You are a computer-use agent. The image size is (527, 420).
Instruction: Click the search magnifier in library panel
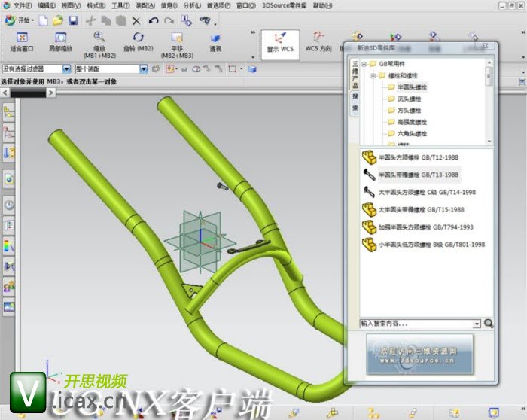(x=489, y=323)
